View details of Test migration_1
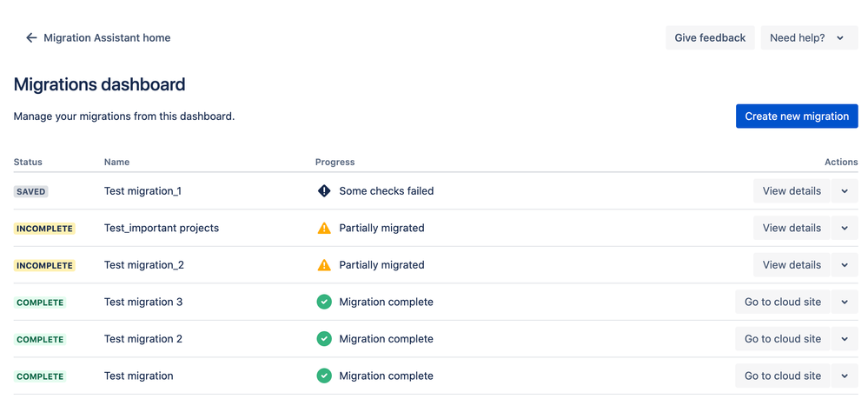 792,190
